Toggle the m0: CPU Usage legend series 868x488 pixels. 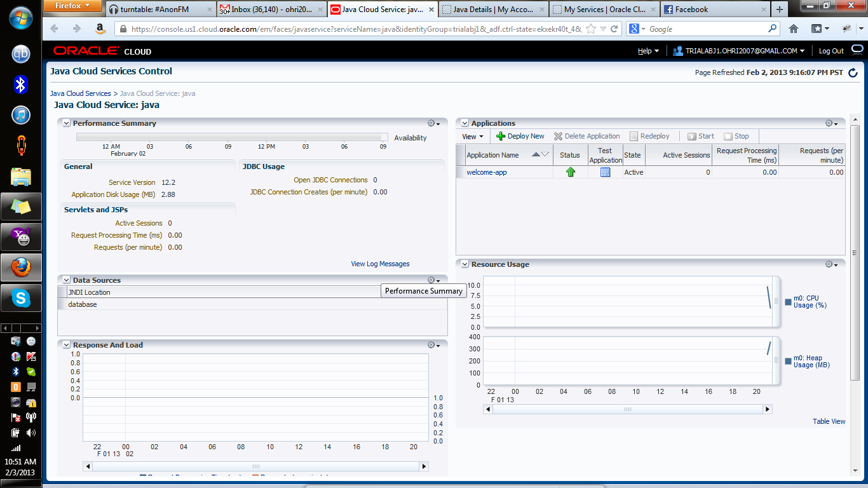pos(788,302)
